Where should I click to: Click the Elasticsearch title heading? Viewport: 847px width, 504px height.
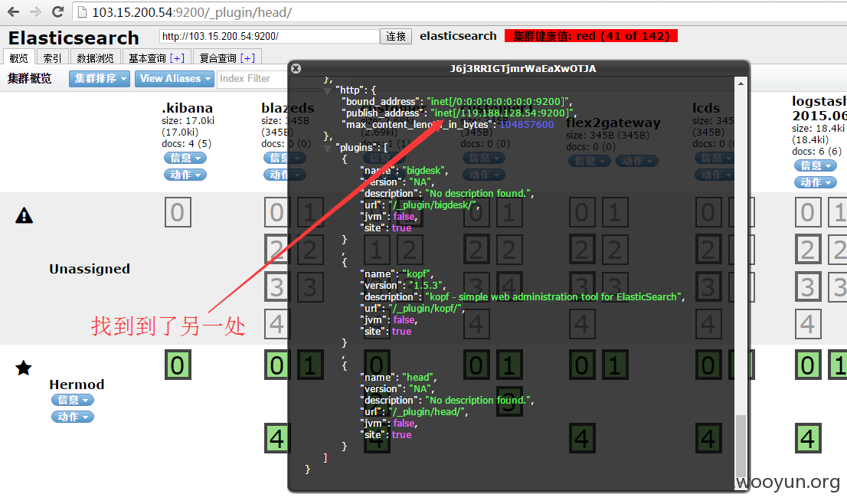(74, 38)
